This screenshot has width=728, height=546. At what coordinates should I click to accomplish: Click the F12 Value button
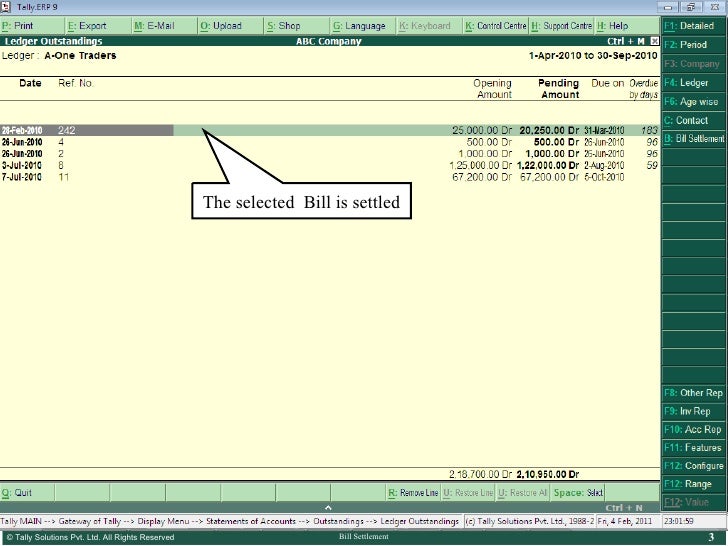pyautogui.click(x=694, y=502)
